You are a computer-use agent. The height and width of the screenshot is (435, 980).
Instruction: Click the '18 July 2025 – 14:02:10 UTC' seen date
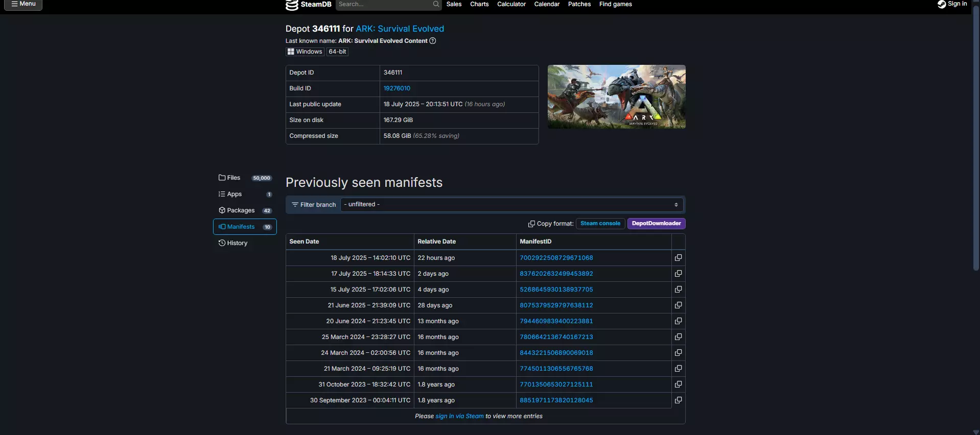coord(370,258)
